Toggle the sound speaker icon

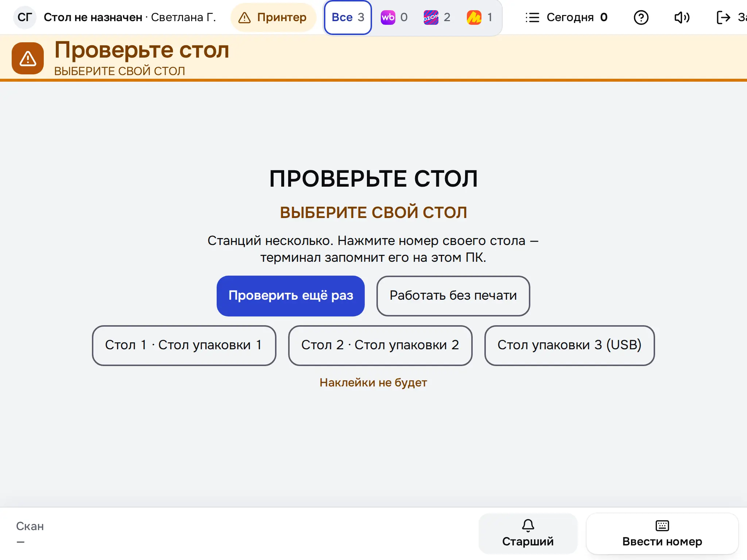click(682, 17)
